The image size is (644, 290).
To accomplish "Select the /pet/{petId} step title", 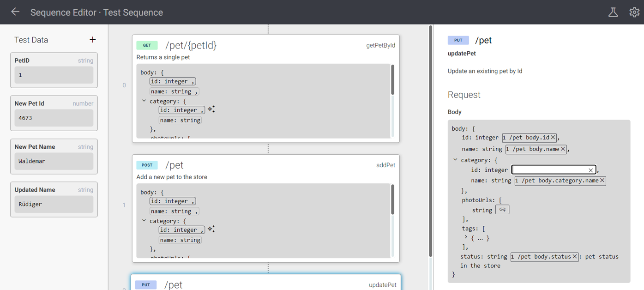I will tap(191, 45).
